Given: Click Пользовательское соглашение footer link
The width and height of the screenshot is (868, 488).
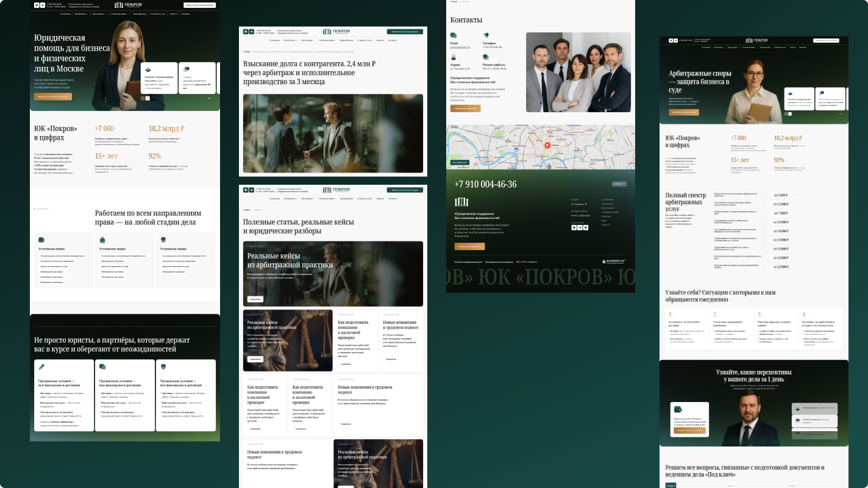Looking at the screenshot, I should point(499,262).
